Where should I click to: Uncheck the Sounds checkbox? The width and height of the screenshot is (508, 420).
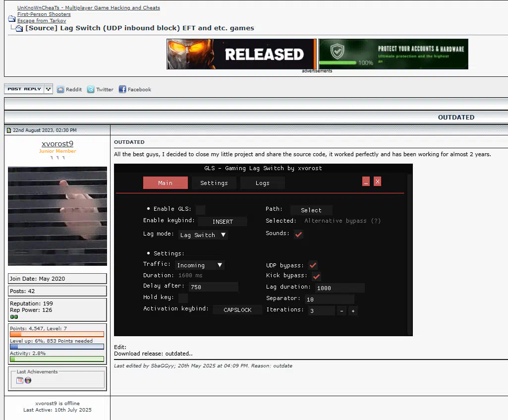point(299,234)
